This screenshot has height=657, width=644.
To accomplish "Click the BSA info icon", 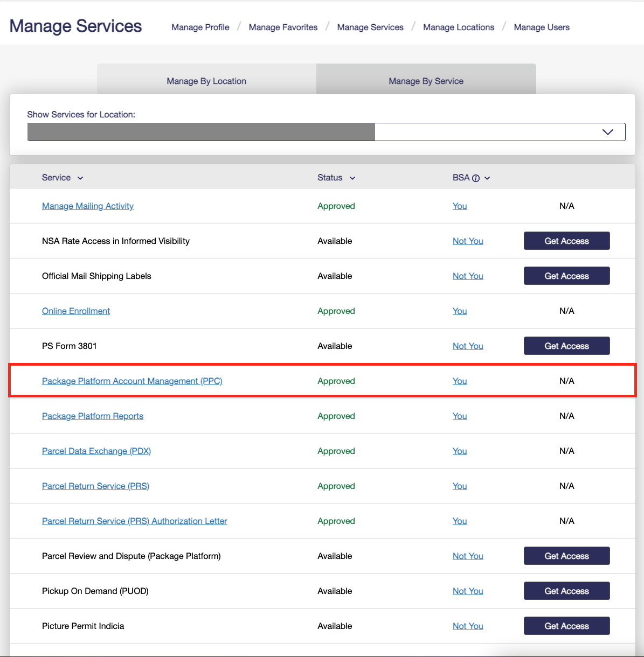I will (x=476, y=178).
